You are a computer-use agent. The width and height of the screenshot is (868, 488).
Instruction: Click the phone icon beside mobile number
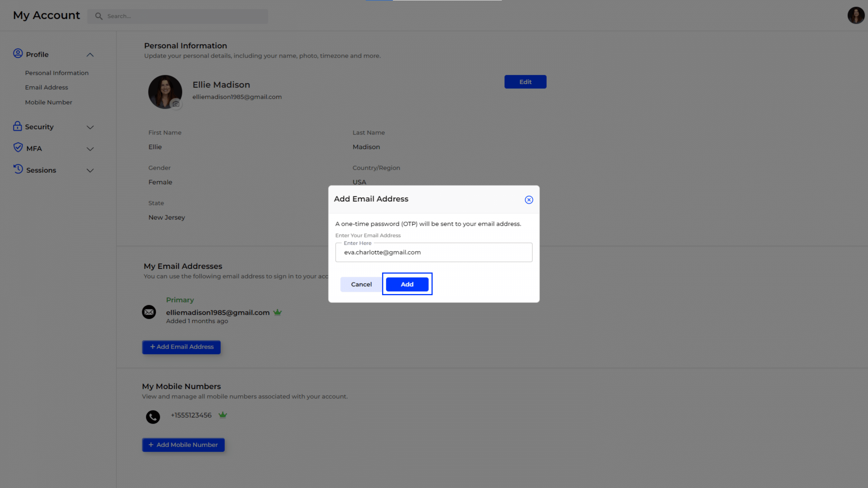pos(153,417)
